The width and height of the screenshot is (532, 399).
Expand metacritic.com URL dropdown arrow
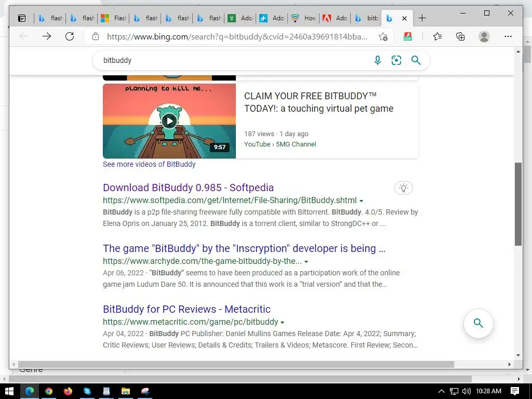click(282, 322)
